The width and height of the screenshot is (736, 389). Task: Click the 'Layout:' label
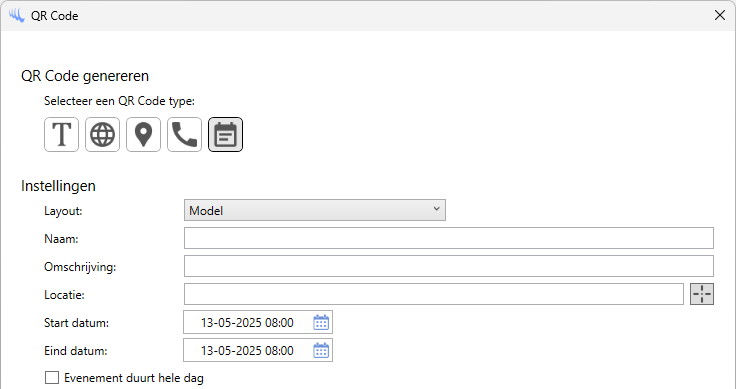click(63, 211)
